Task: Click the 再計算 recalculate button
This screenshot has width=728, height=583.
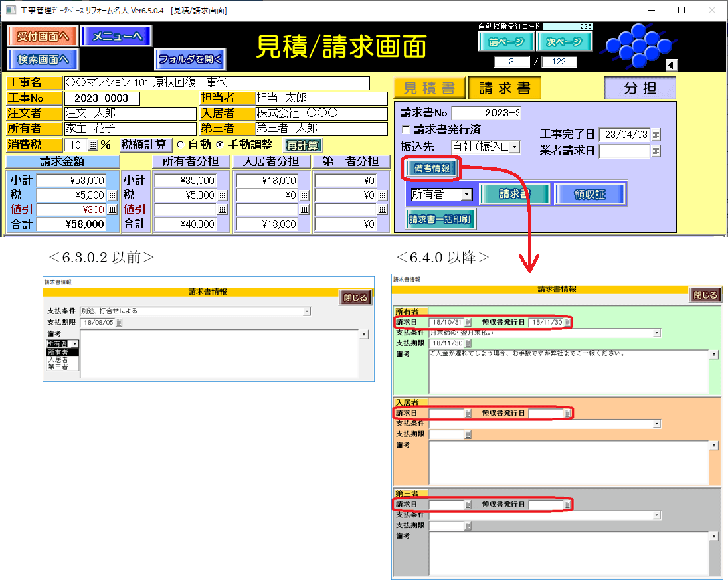Action: click(x=303, y=145)
